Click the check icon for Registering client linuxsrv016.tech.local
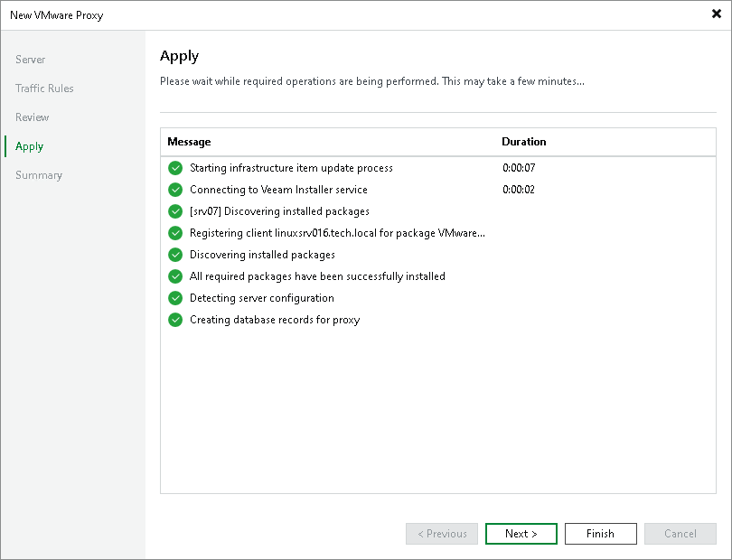 175,233
